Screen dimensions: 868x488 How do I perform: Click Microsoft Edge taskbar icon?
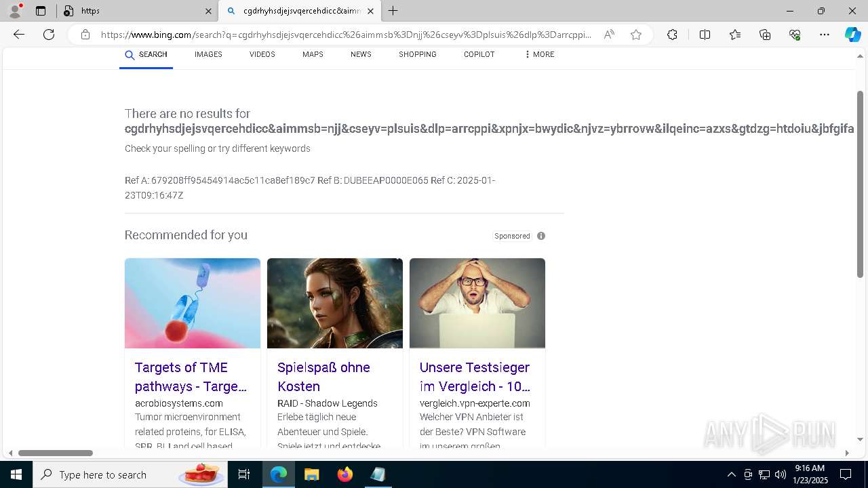(x=279, y=474)
